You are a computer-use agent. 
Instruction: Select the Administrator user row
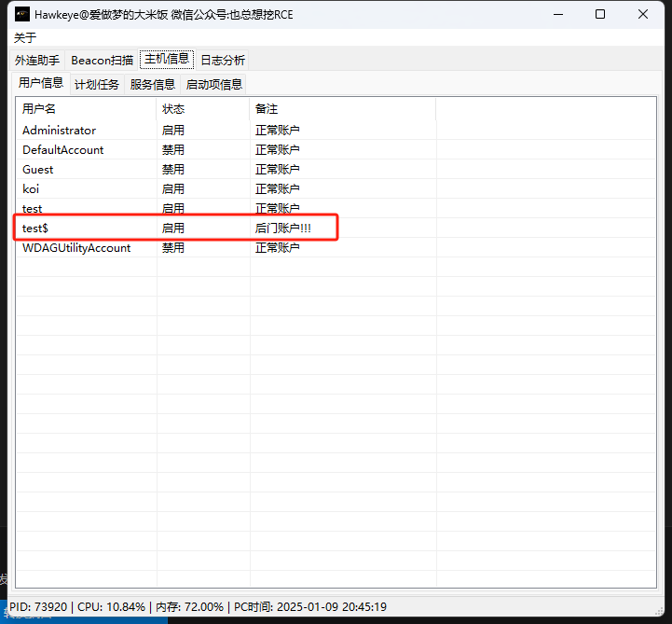(336, 130)
